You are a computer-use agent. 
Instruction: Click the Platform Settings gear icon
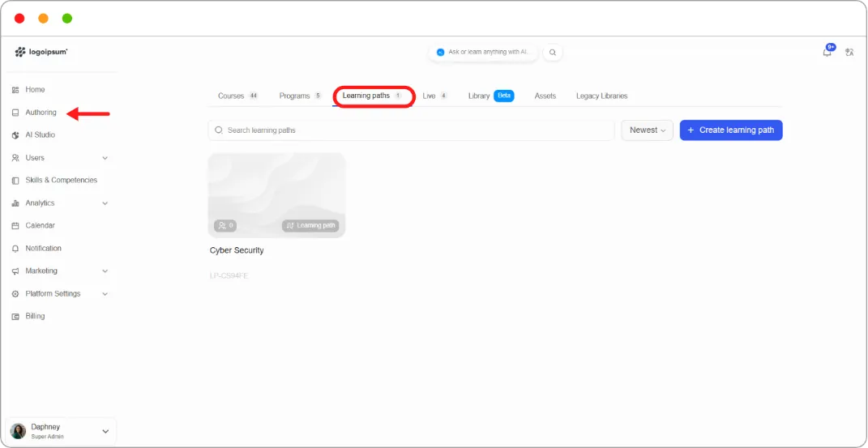click(15, 294)
